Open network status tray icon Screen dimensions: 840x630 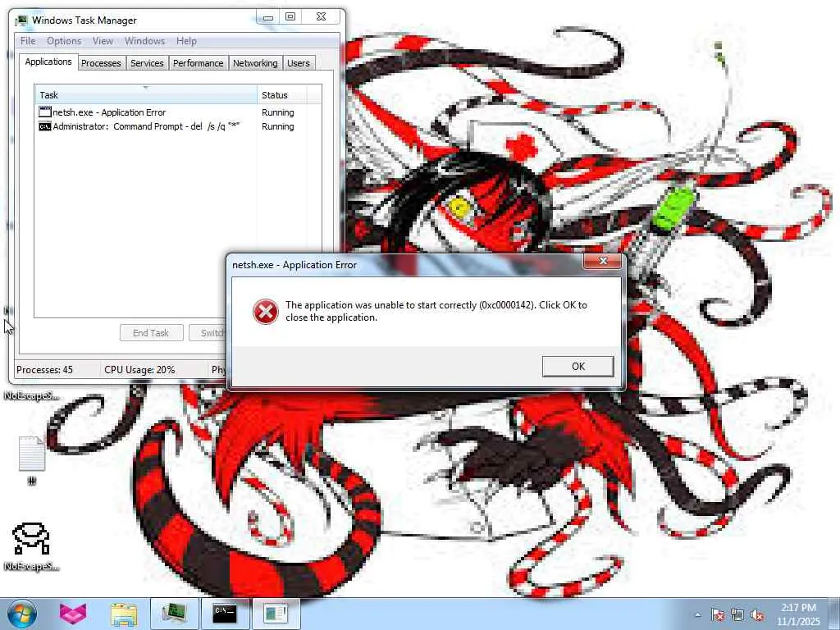pyautogui.click(x=737, y=615)
